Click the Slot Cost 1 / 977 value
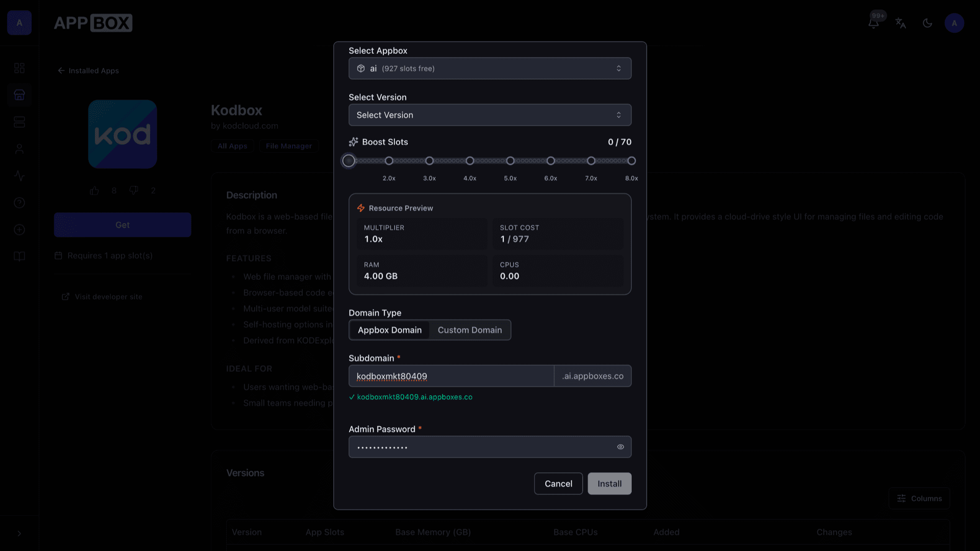Screen dimensions: 980x551 (x=514, y=239)
